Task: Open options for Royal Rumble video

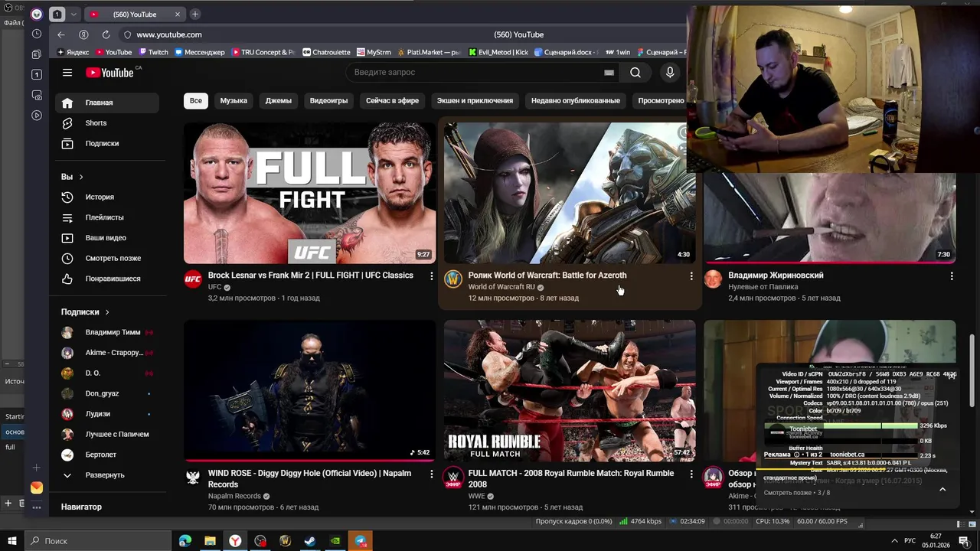Action: (x=691, y=474)
